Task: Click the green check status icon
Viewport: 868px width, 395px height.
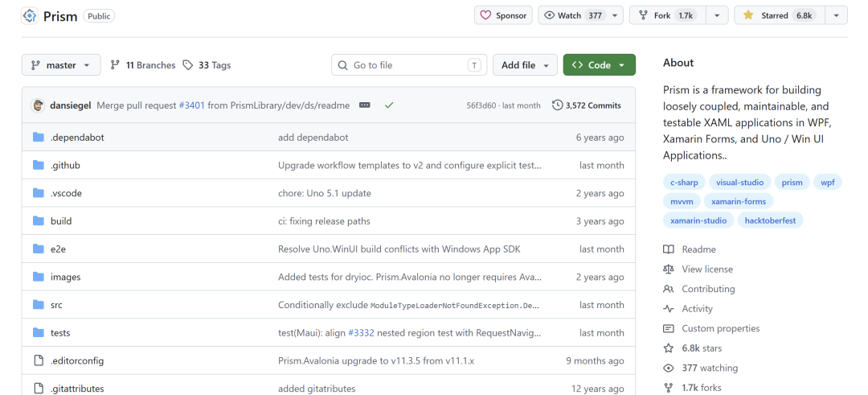Action: click(389, 105)
